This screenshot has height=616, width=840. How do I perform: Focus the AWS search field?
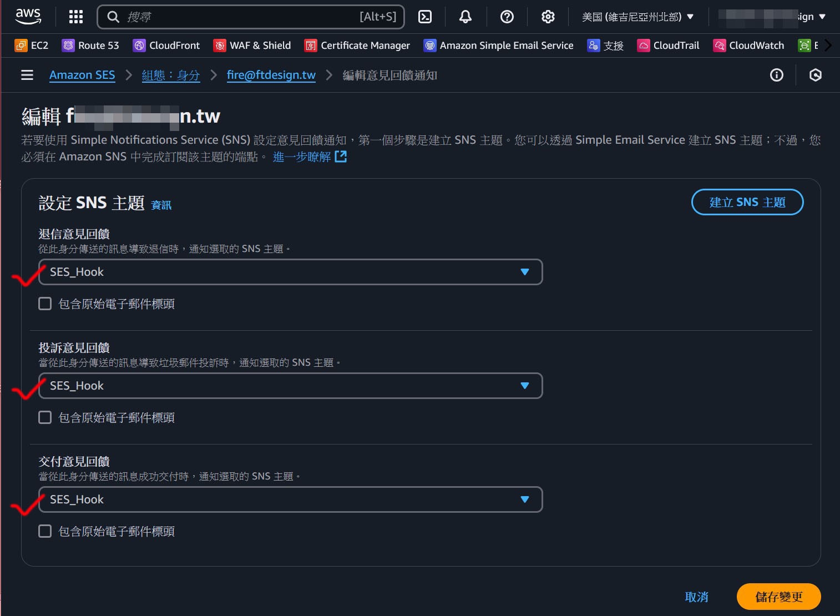251,17
